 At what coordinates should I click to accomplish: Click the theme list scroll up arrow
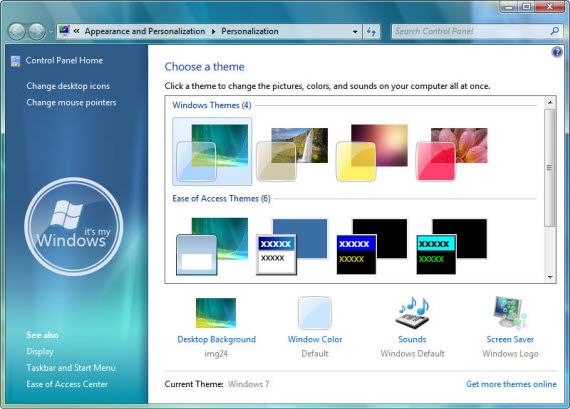[550, 103]
